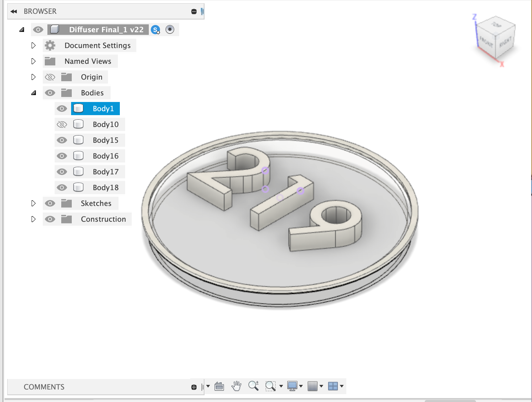This screenshot has height=402, width=532.
Task: Click the Body16 cylinder icon
Action: [78, 156]
